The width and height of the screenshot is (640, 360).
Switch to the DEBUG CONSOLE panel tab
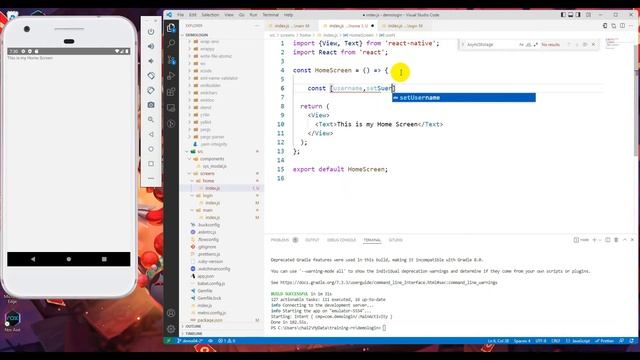341,240
